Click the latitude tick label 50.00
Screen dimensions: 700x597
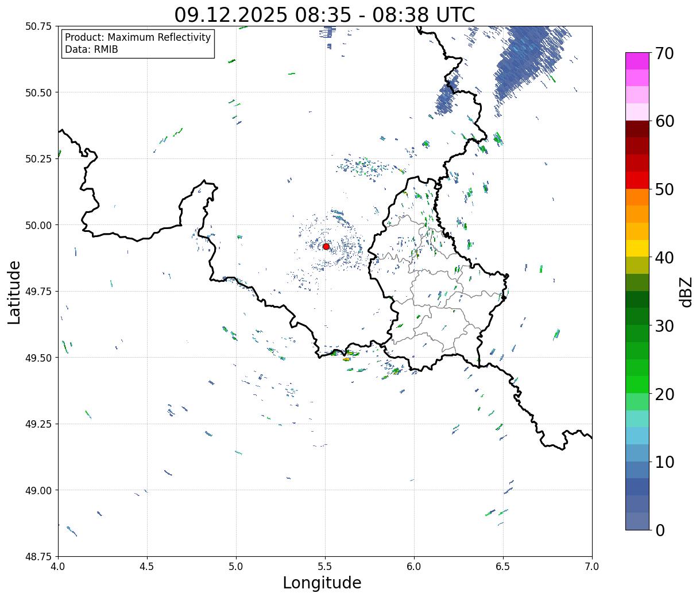[38, 225]
